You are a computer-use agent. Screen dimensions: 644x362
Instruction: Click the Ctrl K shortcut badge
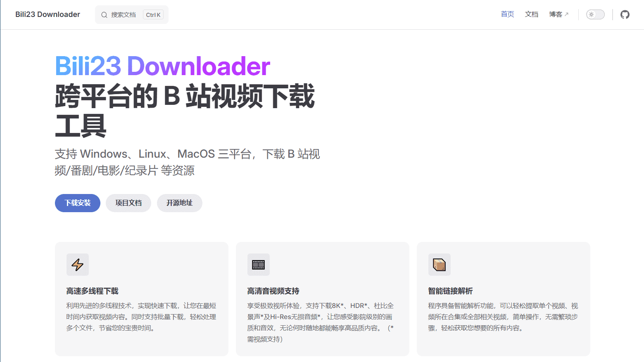(x=153, y=15)
